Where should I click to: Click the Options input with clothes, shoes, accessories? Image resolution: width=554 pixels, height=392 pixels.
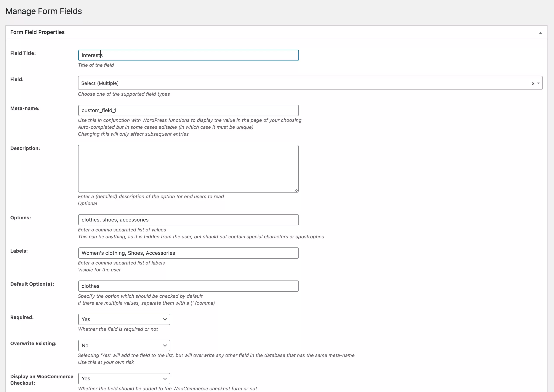pyautogui.click(x=188, y=220)
